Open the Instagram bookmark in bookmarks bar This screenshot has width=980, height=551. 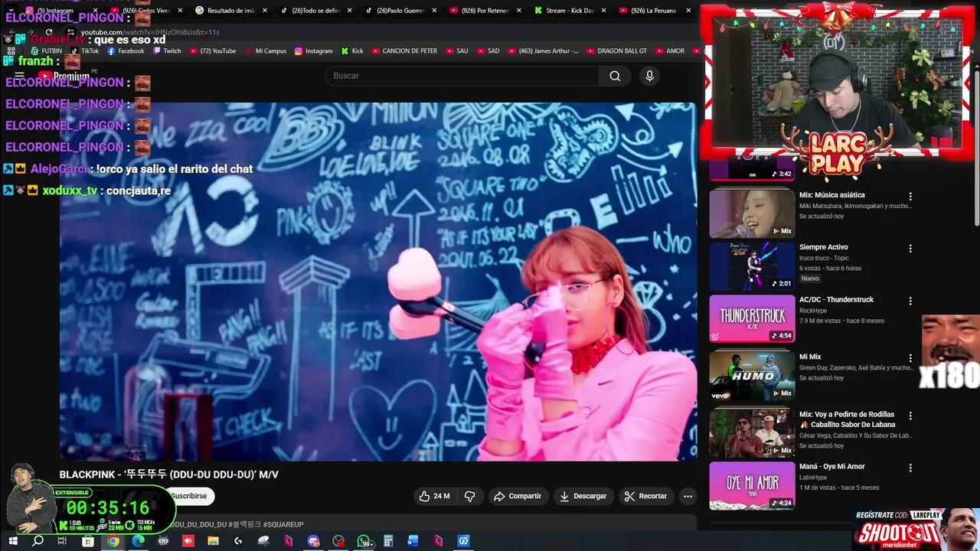(313, 51)
